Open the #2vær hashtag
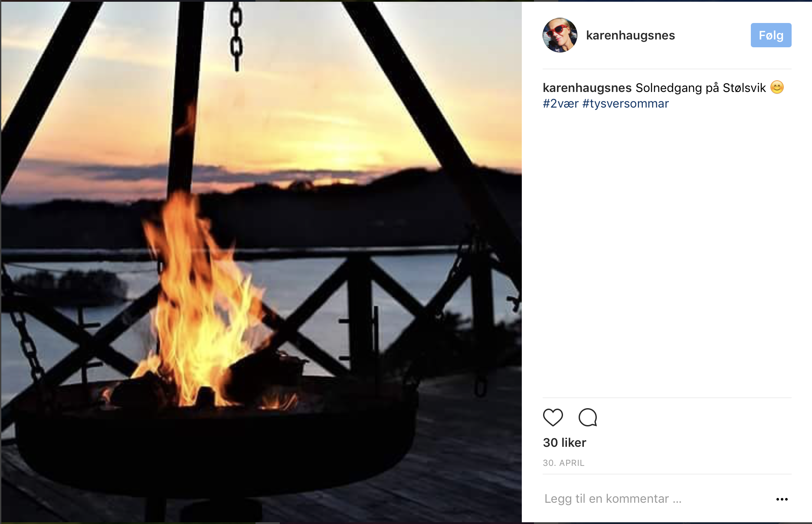The image size is (812, 524). [560, 104]
